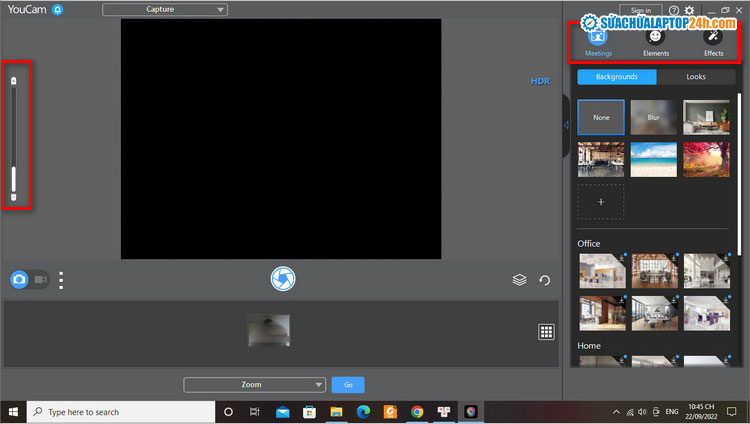750x424 pixels.
Task: Select the Backgrounds tab
Action: click(x=617, y=77)
